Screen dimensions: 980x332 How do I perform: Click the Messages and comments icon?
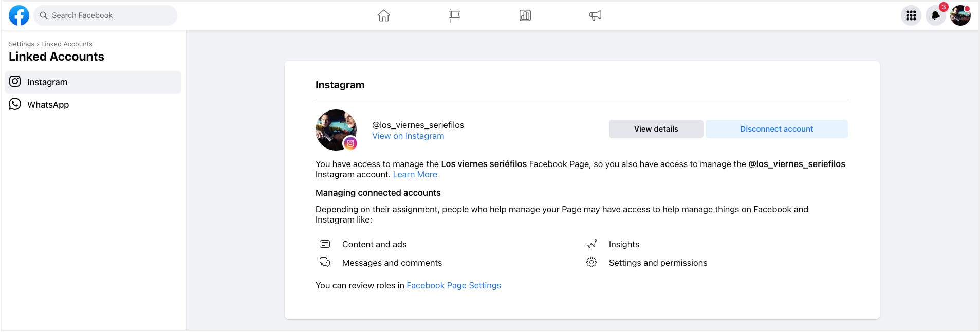(325, 263)
